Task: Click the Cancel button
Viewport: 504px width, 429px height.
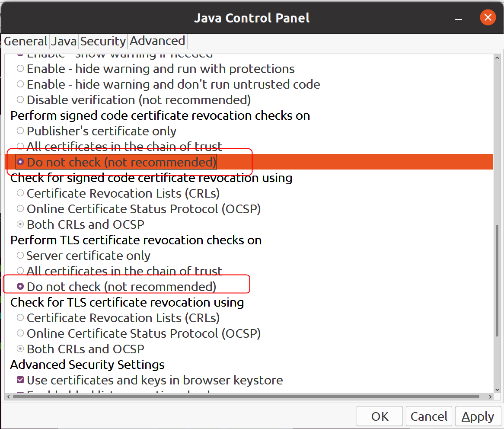Action: pyautogui.click(x=429, y=416)
